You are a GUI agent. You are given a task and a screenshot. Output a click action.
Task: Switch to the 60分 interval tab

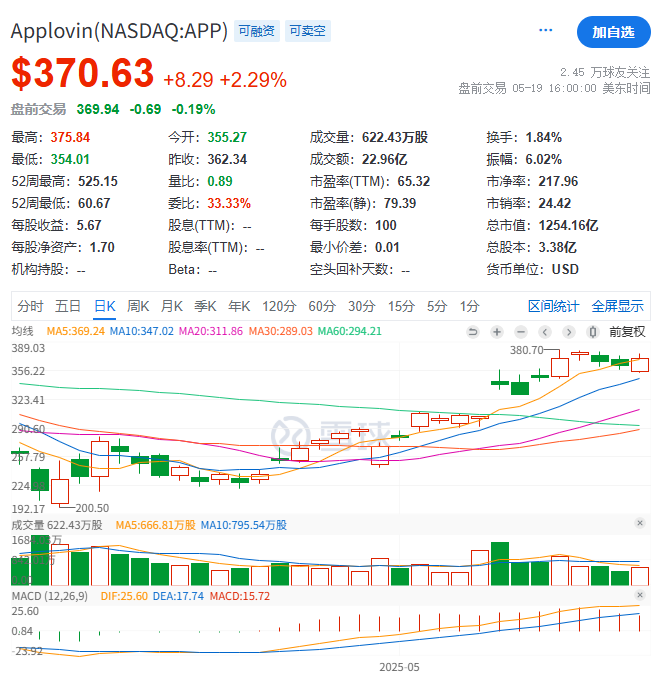322,306
